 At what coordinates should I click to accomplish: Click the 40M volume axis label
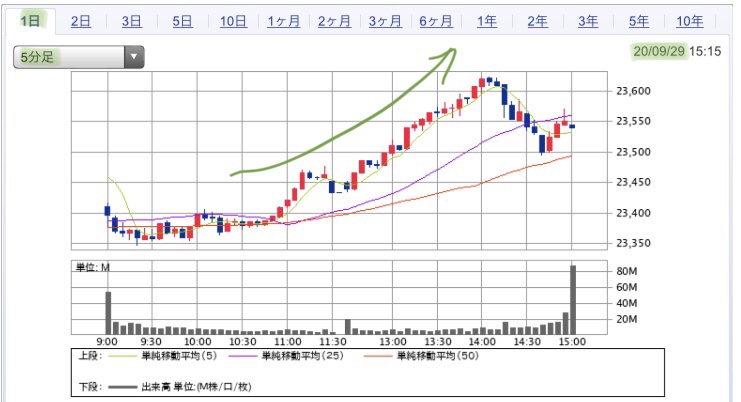click(x=627, y=303)
